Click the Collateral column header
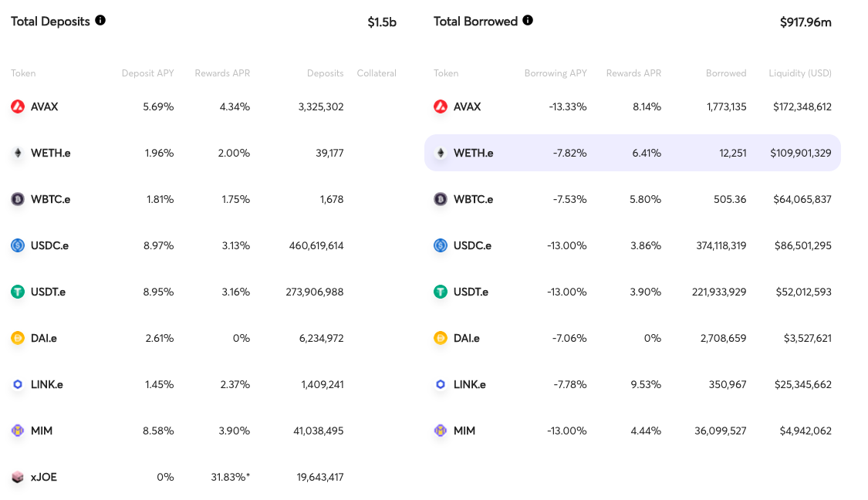This screenshot has height=500, width=868. [377, 73]
